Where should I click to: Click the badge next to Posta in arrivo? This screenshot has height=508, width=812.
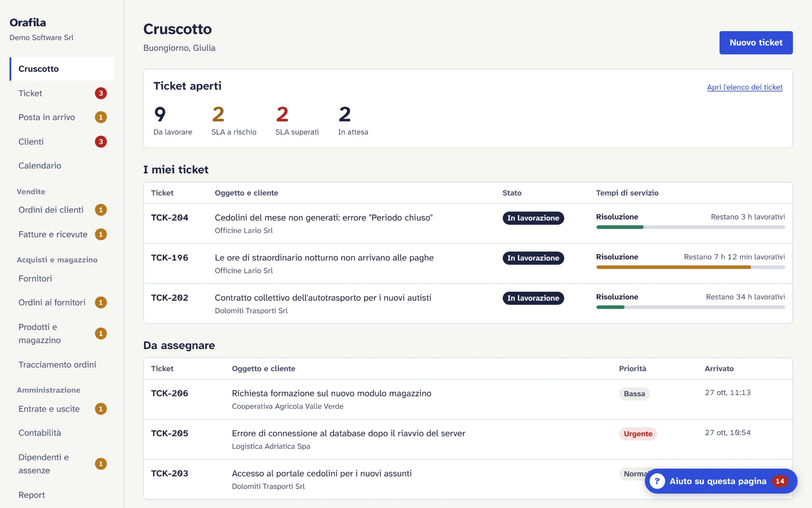(101, 117)
